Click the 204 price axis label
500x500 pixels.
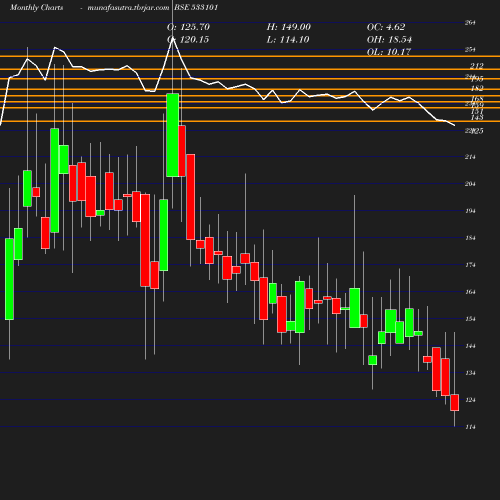[470, 184]
